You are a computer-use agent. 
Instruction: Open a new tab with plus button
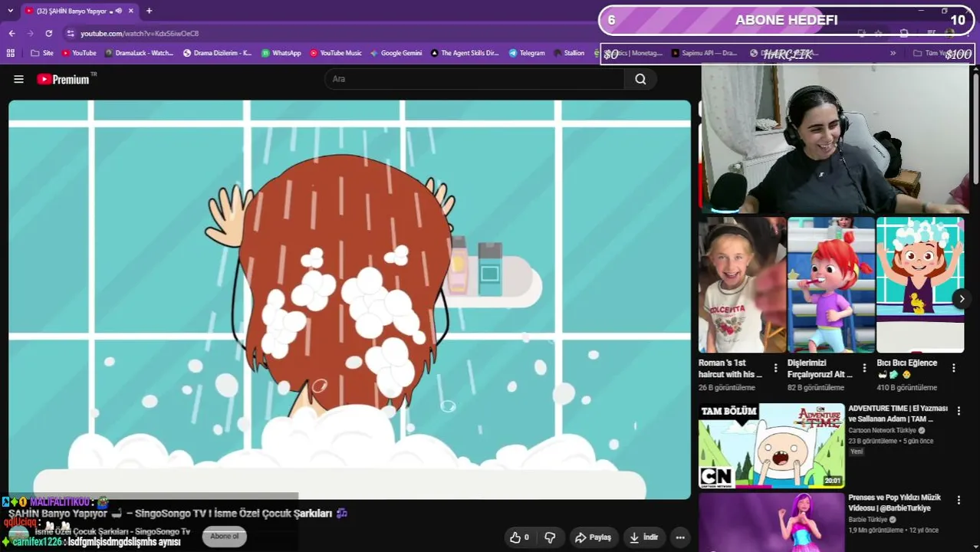[149, 11]
